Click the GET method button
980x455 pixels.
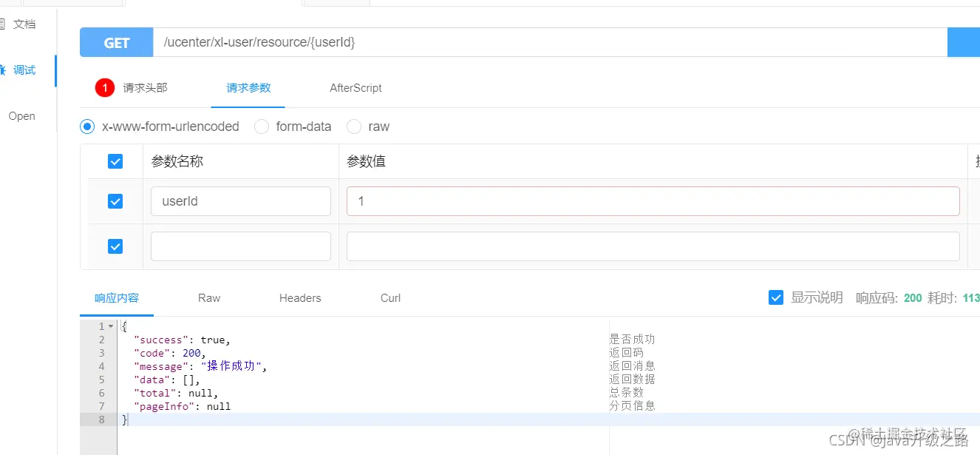117,43
